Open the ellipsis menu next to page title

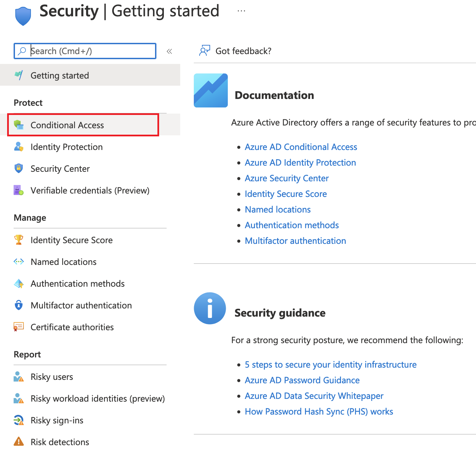click(241, 10)
